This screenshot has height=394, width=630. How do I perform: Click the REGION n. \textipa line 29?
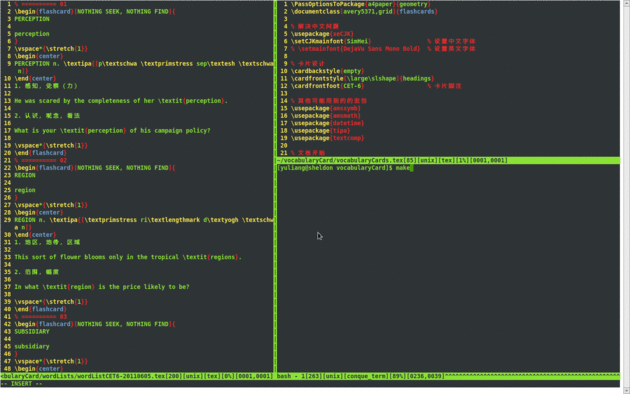pyautogui.click(x=144, y=220)
